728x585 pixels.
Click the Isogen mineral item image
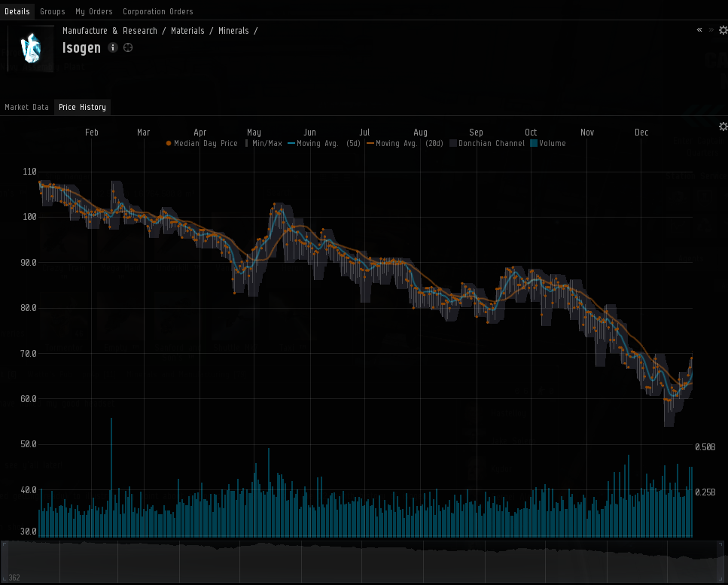click(x=32, y=48)
